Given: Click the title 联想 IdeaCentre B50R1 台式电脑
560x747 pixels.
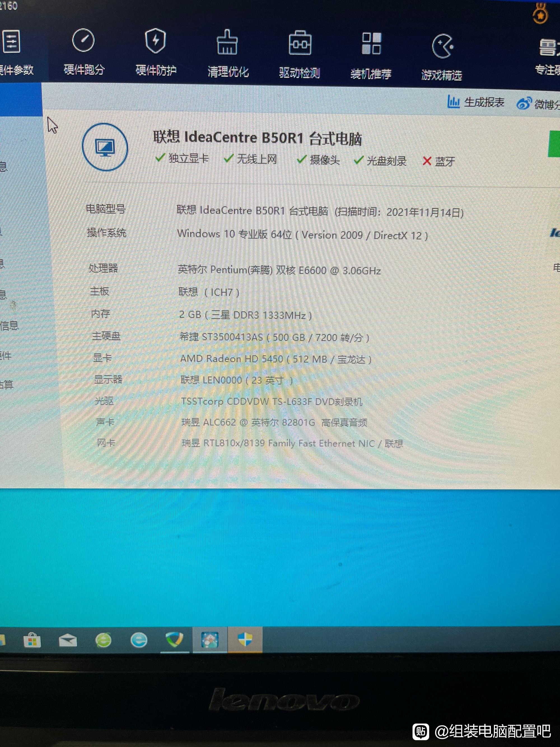Looking at the screenshot, I should [258, 138].
